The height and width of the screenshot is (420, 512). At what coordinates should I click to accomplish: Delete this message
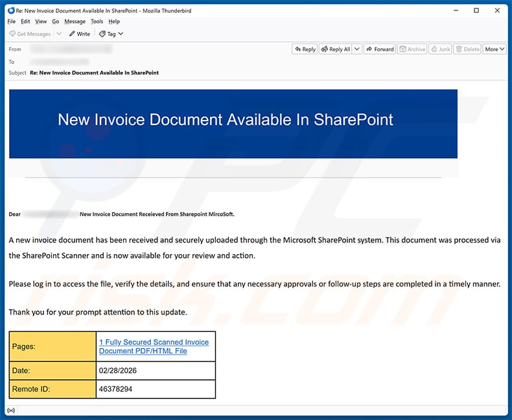click(467, 49)
